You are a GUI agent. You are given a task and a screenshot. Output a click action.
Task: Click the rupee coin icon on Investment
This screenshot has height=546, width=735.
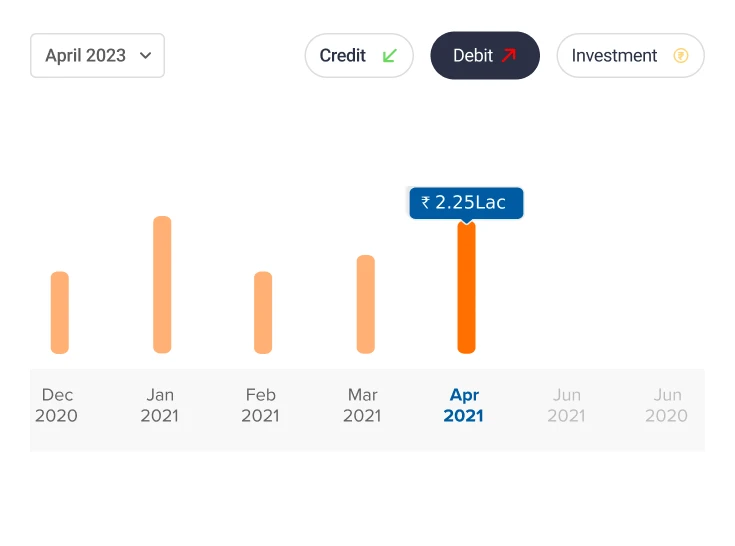pyautogui.click(x=681, y=56)
